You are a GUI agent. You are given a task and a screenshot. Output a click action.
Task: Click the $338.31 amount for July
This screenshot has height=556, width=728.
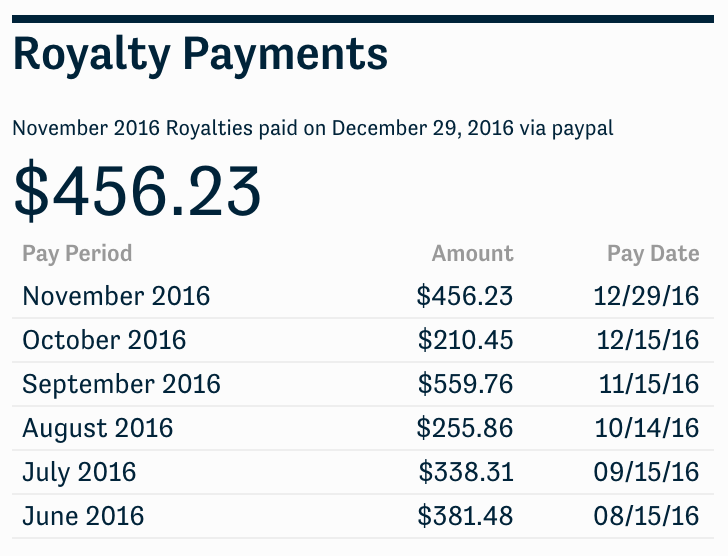point(466,472)
